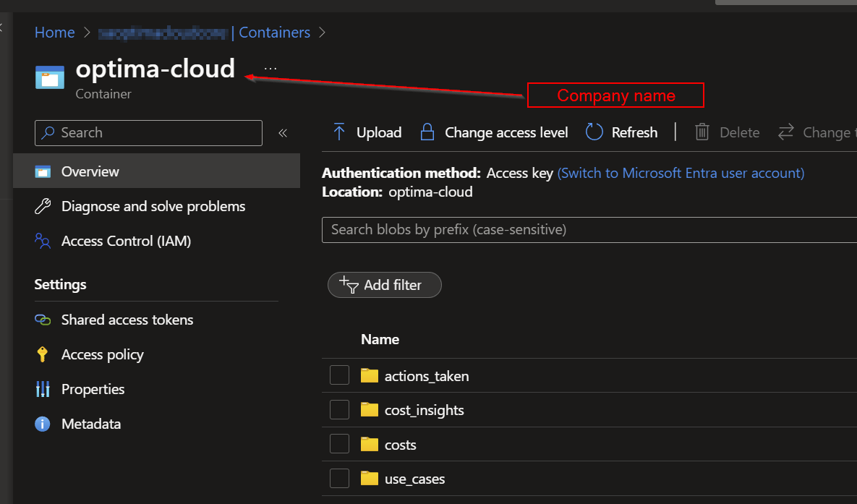Switch to Microsoft Entra user account
Screen dimensions: 857x504
click(681, 174)
